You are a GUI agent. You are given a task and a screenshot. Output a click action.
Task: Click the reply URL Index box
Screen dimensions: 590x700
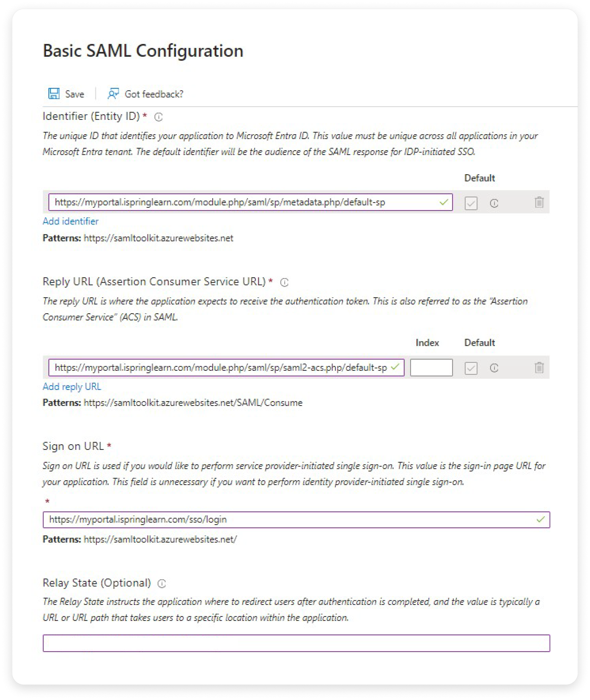tap(431, 367)
